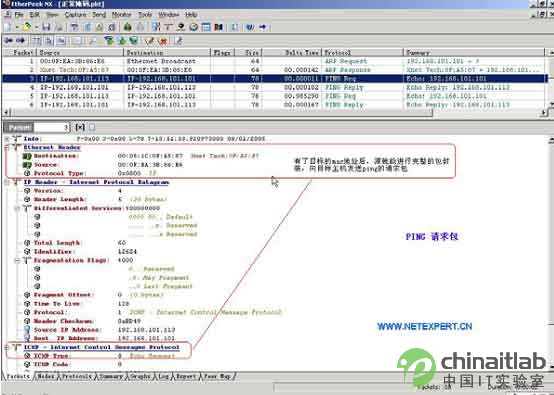Click the clock icon in top toolbar
This screenshot has height=395, width=554.
point(193,27)
